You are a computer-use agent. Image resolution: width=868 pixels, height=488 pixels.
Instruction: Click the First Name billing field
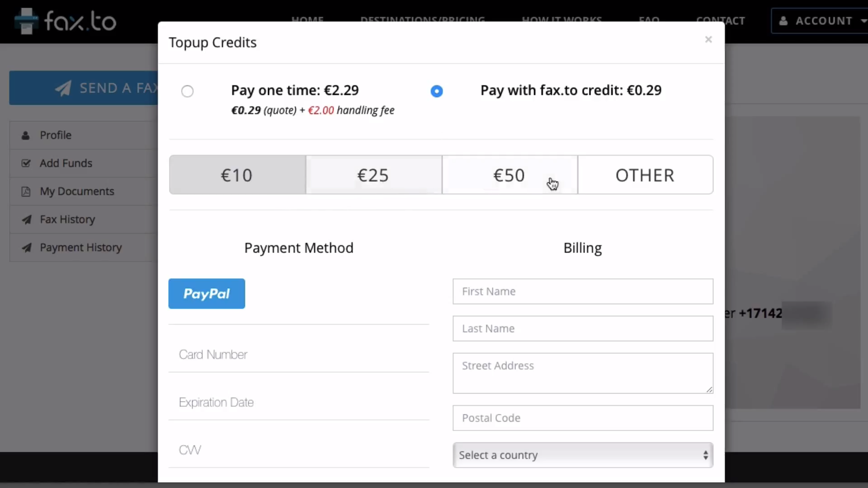pyautogui.click(x=582, y=291)
